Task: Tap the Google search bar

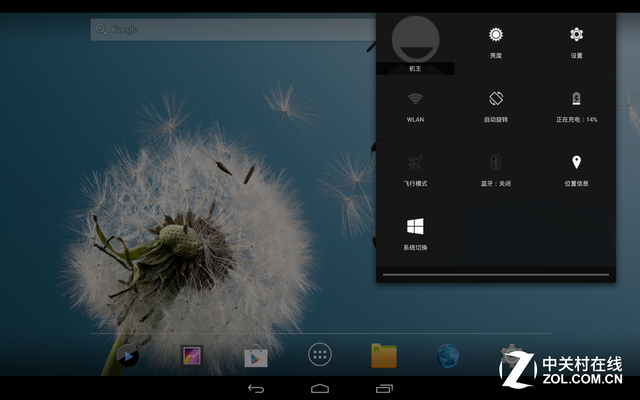Action: click(232, 30)
